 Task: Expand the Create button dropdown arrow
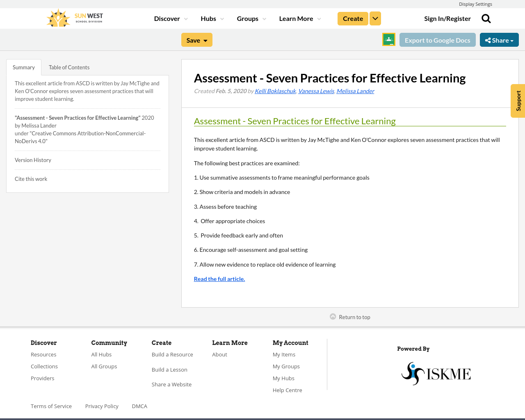375,18
